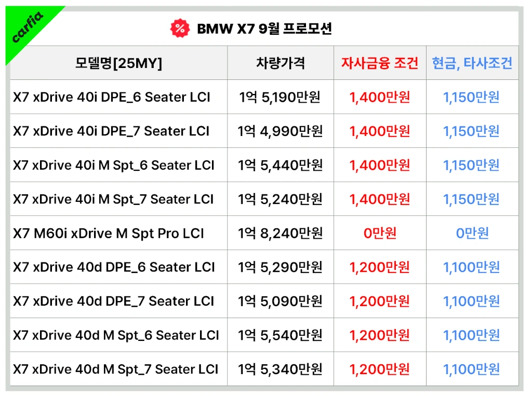This screenshot has width=532, height=397.
Task: Select X7 xDrive 40d DPE_6 Seater LCI
Action: point(114,267)
